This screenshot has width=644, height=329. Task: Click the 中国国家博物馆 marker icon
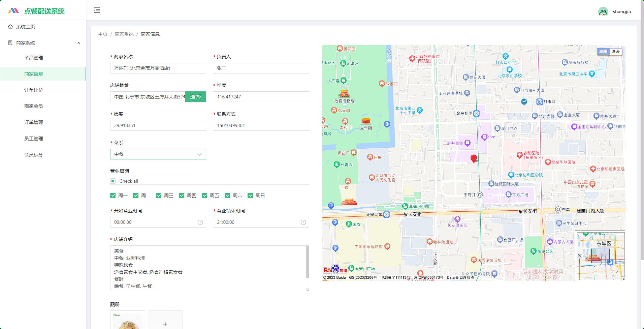(x=387, y=247)
